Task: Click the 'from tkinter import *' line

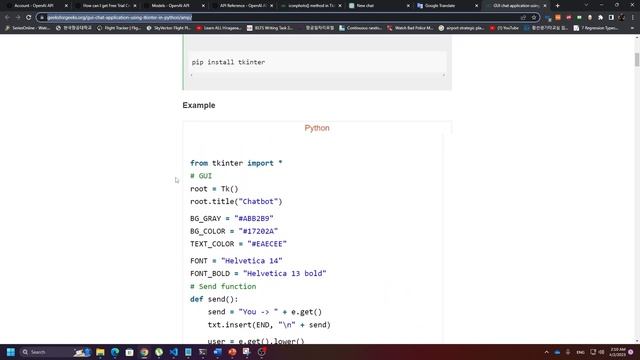Action: (x=236, y=163)
